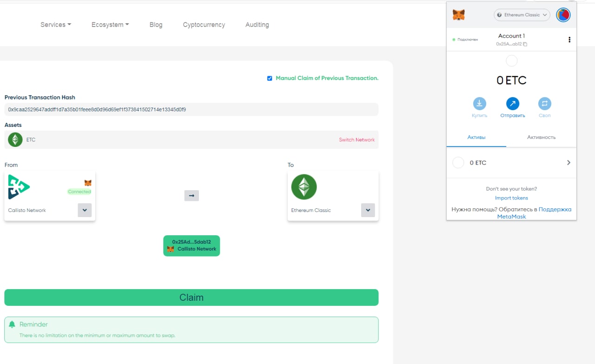Switch to the Активность tab

[541, 138]
